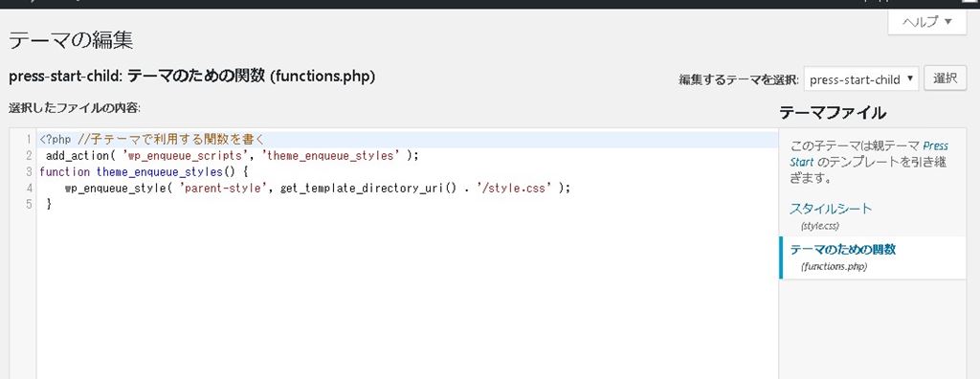This screenshot has width=980, height=379.
Task: Place cursor on the add_action code line
Action: pyautogui.click(x=232, y=155)
